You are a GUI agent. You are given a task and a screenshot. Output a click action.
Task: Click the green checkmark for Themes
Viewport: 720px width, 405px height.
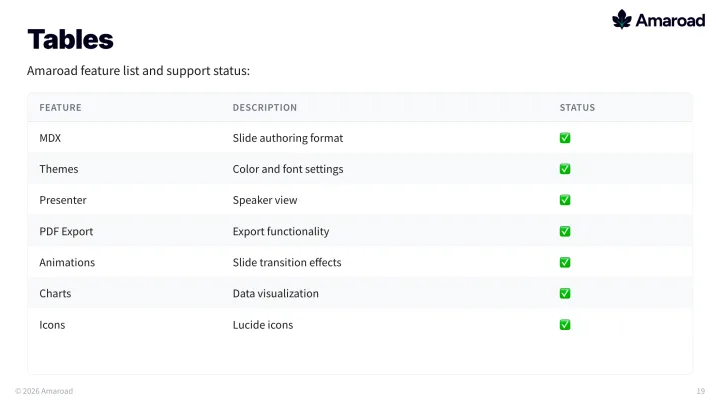coord(565,169)
